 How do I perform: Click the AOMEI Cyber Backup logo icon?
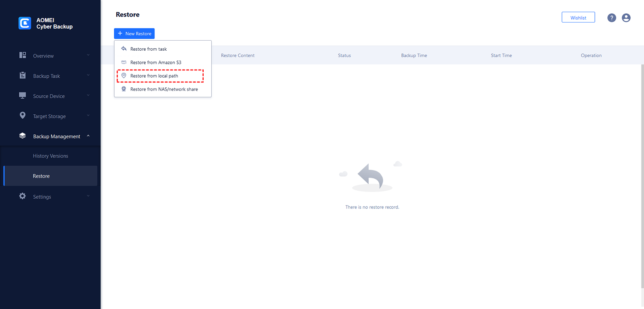[x=25, y=23]
